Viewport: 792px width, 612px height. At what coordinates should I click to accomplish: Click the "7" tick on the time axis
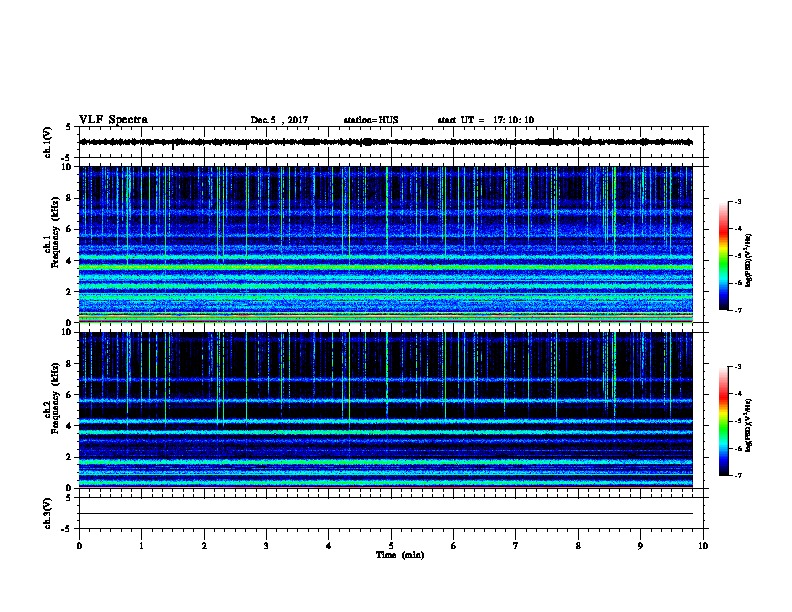[x=516, y=546]
